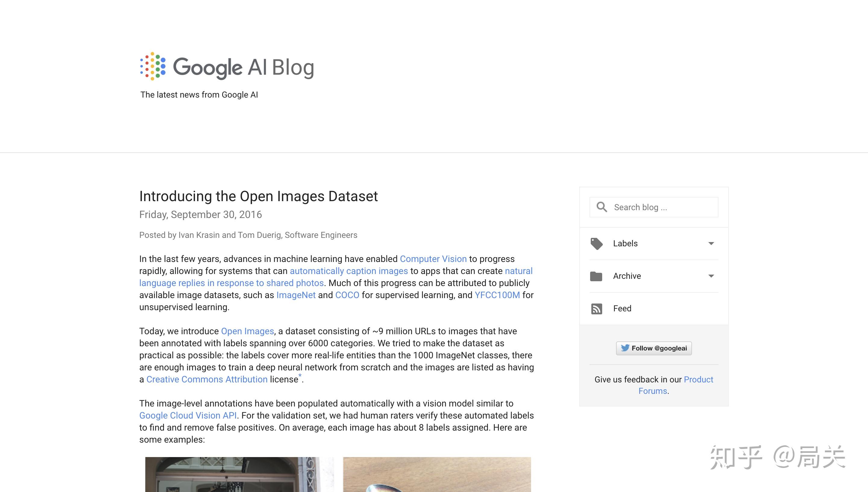
Task: Click the Open Images link
Action: (247, 331)
